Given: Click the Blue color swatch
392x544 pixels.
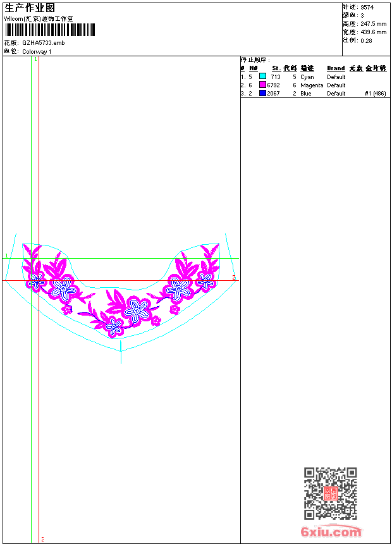Looking at the screenshot, I should tap(262, 93).
